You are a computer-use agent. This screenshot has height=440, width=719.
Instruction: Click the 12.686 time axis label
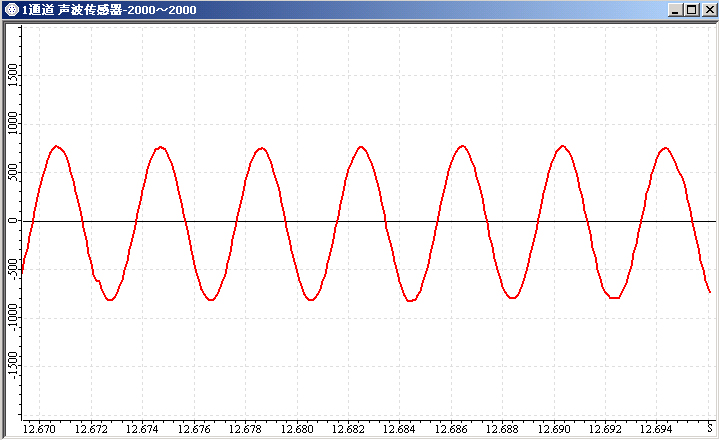451,429
